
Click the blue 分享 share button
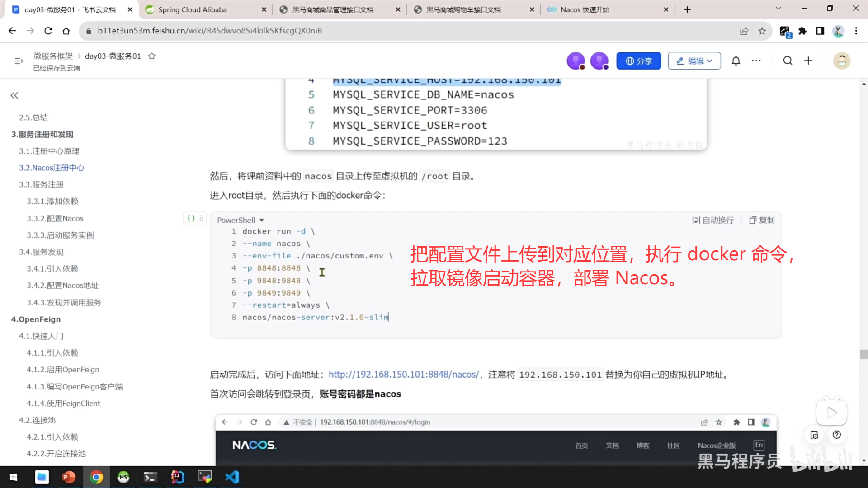coord(638,61)
